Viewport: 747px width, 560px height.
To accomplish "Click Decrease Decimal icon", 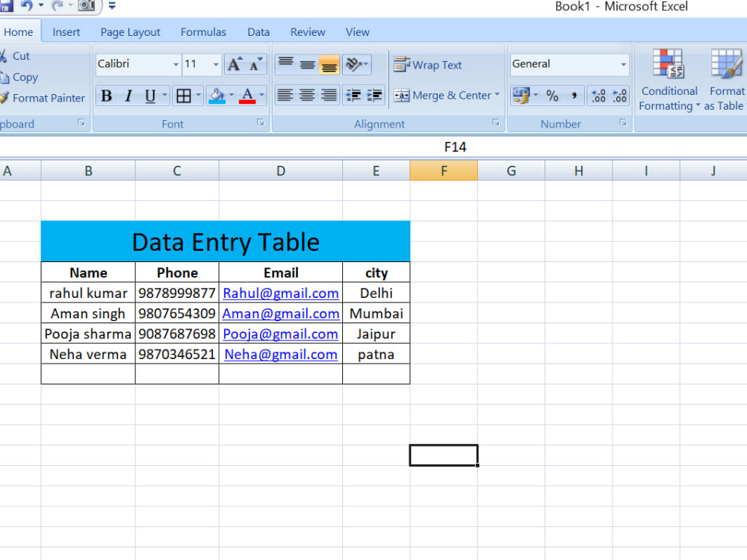I will point(619,96).
